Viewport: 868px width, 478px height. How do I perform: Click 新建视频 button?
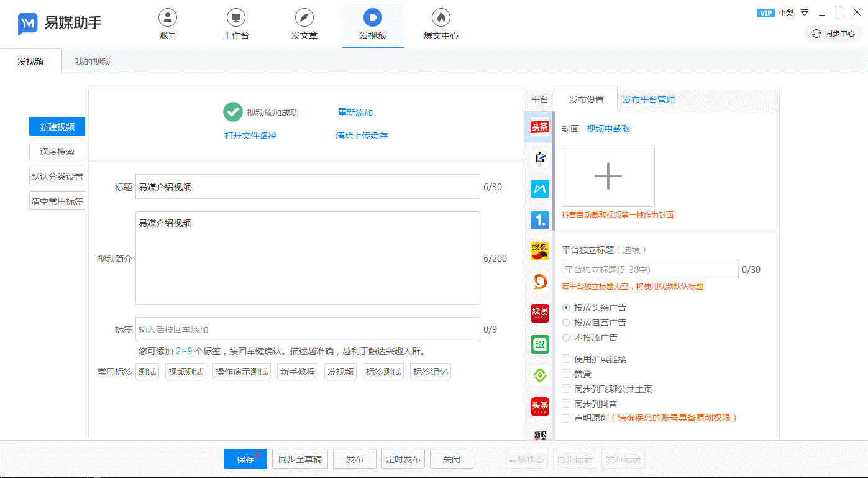click(57, 126)
